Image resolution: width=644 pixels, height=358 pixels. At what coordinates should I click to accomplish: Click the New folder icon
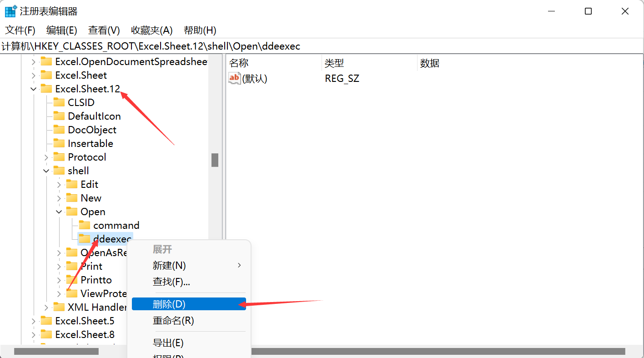point(72,198)
